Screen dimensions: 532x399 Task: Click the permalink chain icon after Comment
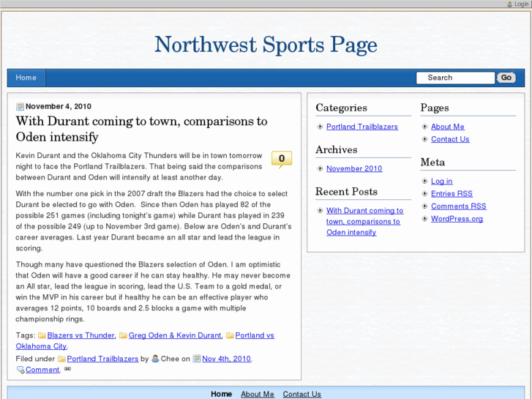pos(67,369)
